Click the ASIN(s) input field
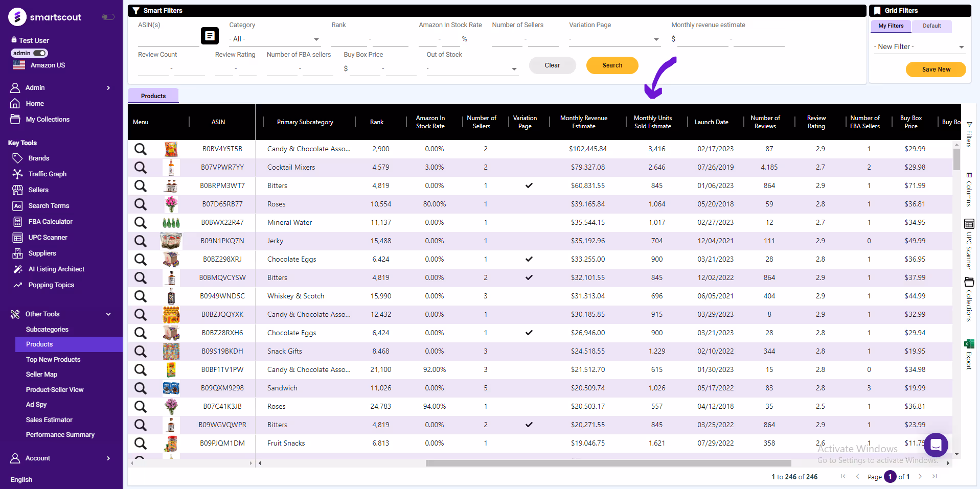The image size is (980, 489). pos(168,39)
